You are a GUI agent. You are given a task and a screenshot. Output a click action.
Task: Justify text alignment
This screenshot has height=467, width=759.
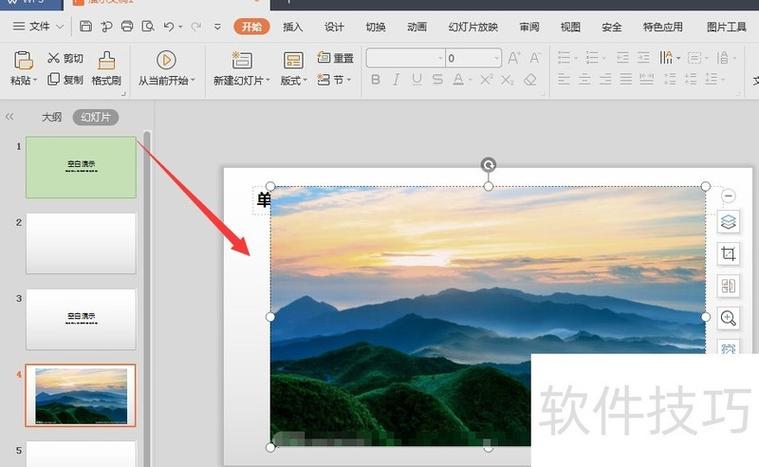626,79
